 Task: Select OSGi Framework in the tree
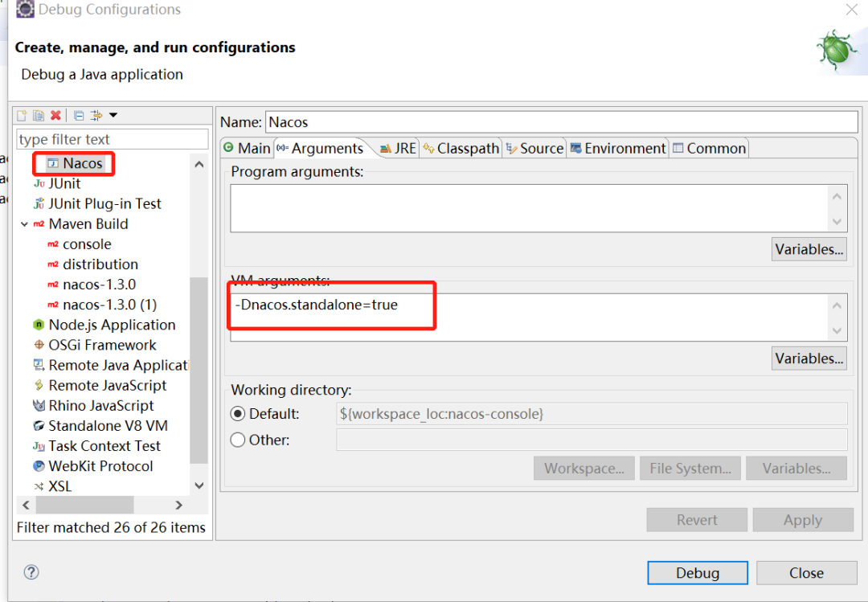(x=95, y=345)
